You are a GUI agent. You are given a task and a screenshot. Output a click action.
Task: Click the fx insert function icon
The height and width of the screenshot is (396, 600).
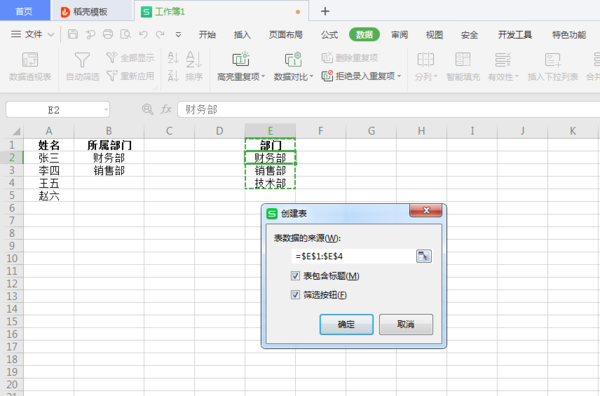coord(166,109)
